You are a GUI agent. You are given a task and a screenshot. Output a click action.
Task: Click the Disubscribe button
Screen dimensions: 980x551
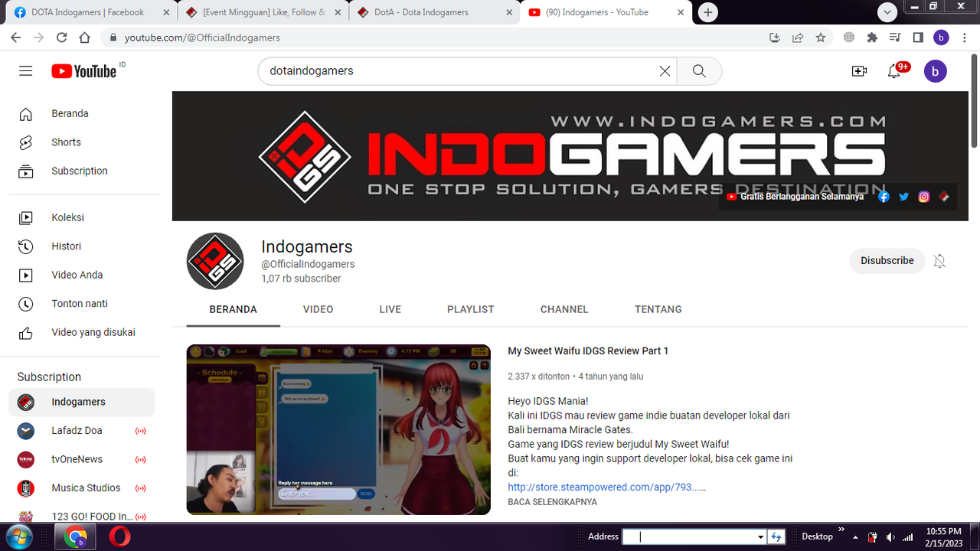coord(887,261)
